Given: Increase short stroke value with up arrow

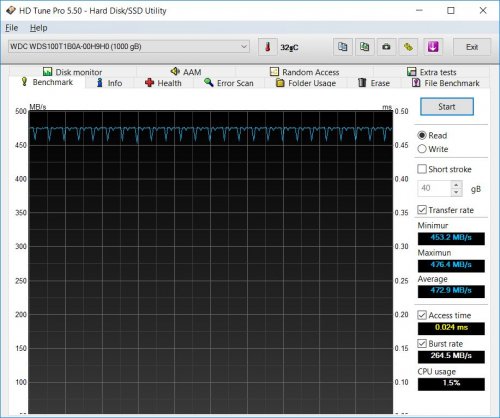Looking at the screenshot, I should tap(456, 185).
